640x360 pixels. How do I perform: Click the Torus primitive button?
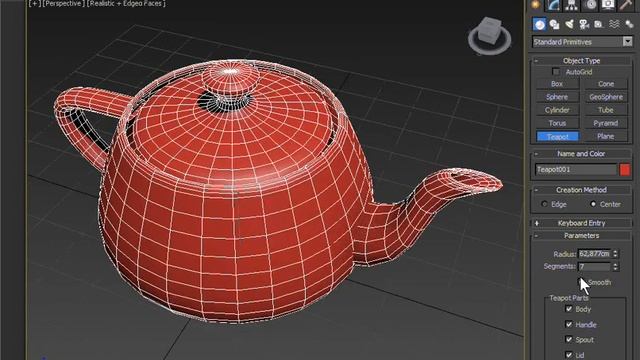point(557,123)
